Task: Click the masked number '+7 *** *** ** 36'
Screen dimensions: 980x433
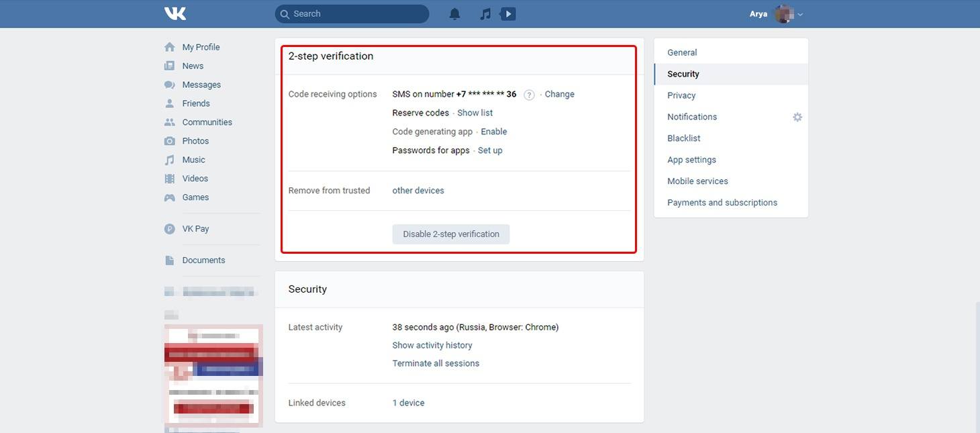Action: pyautogui.click(x=486, y=94)
